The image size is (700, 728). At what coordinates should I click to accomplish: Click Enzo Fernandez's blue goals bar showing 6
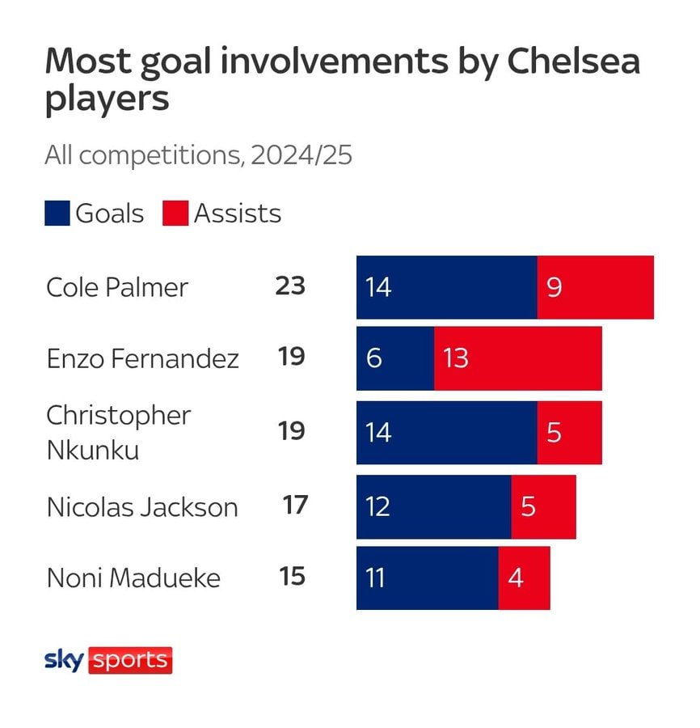395,358
